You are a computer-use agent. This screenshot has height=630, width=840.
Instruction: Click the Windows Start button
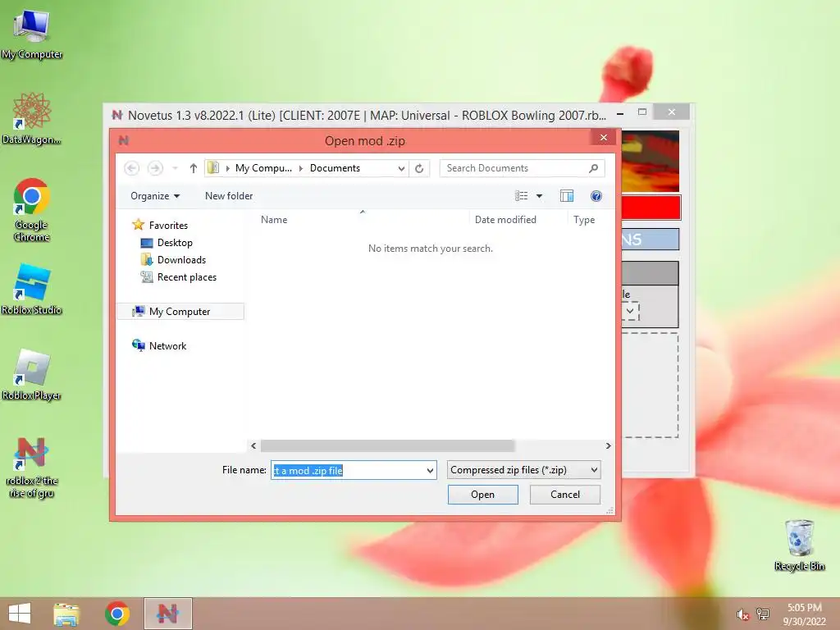(x=20, y=614)
